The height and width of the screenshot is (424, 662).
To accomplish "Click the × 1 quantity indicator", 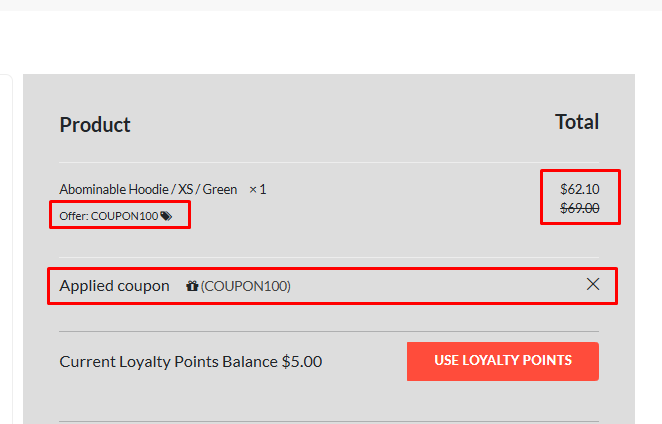I will pyautogui.click(x=257, y=189).
